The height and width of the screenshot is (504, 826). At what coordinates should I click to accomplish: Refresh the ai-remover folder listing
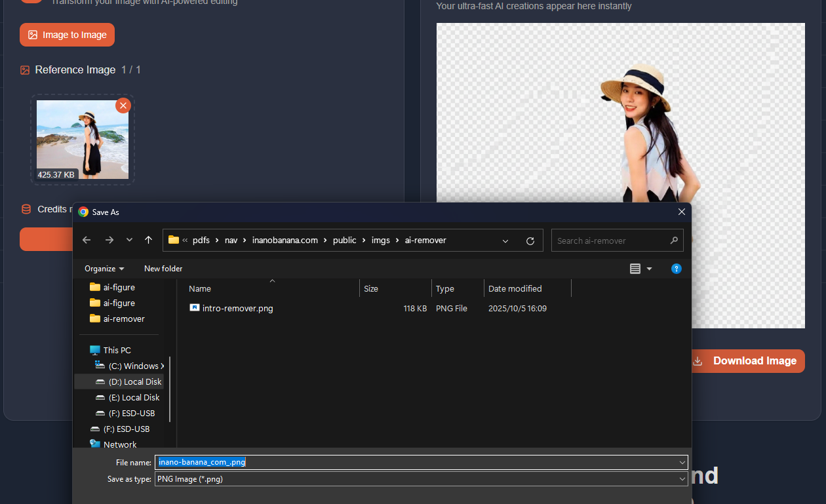pyautogui.click(x=530, y=241)
